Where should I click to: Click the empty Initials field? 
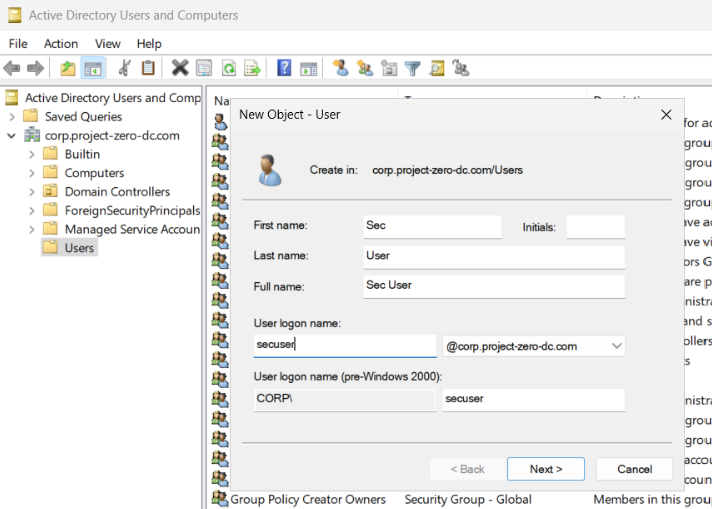click(595, 227)
